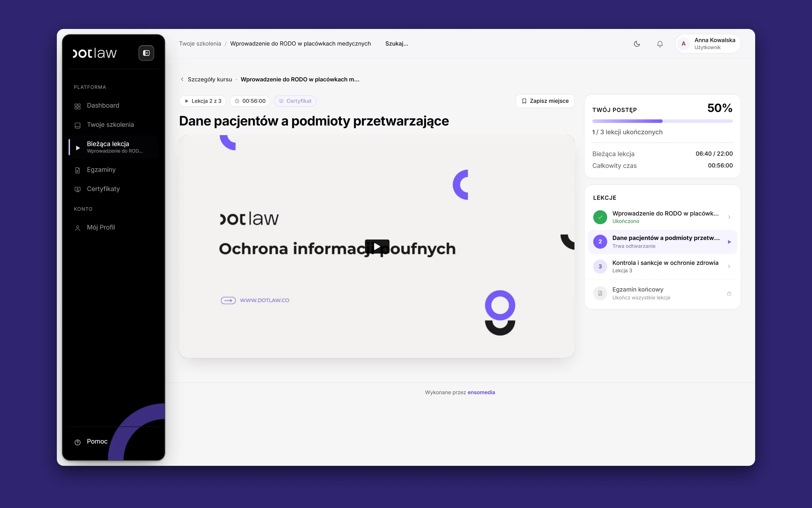The height and width of the screenshot is (508, 812).
Task: Click the green checkmark of lesson one
Action: click(600, 217)
